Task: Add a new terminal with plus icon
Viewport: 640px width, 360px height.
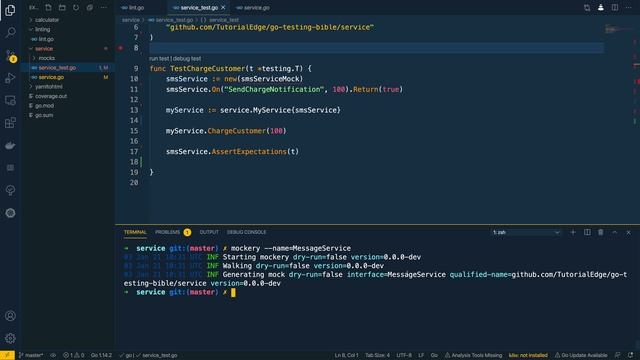Action: [573, 232]
